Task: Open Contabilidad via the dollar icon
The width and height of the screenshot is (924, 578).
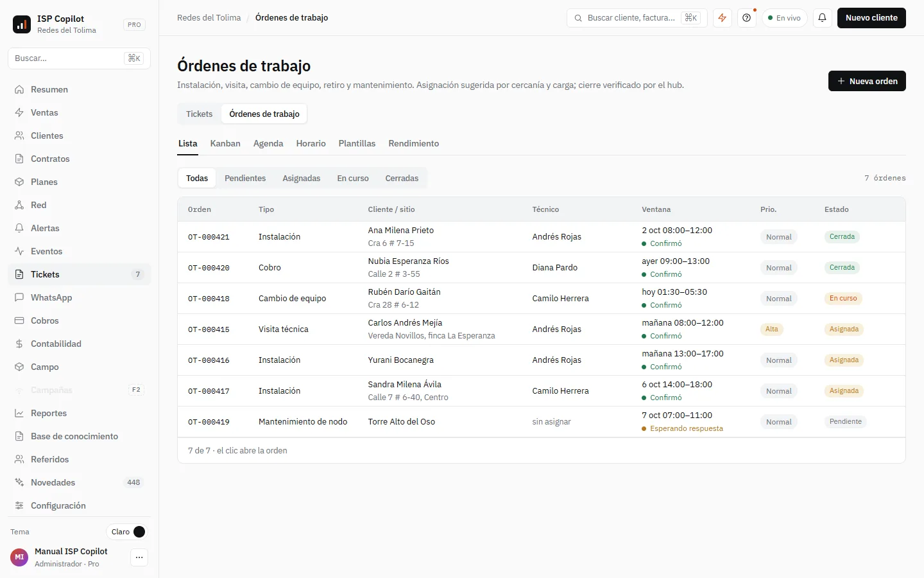Action: coord(19,344)
